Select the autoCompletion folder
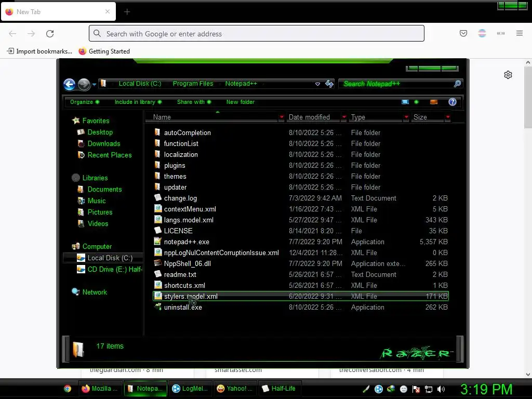This screenshot has height=399, width=532. [187, 132]
